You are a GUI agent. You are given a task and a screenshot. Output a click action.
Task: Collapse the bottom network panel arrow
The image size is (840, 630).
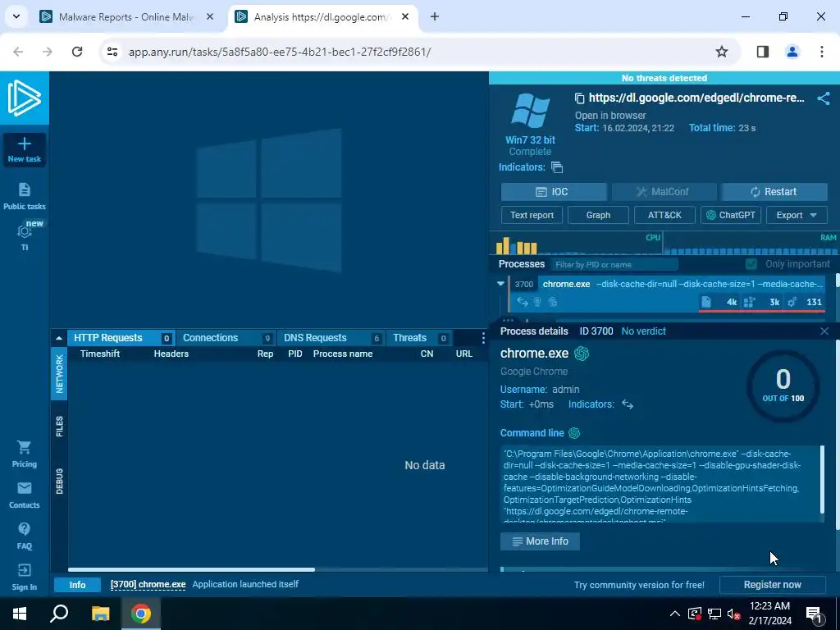[58, 338]
